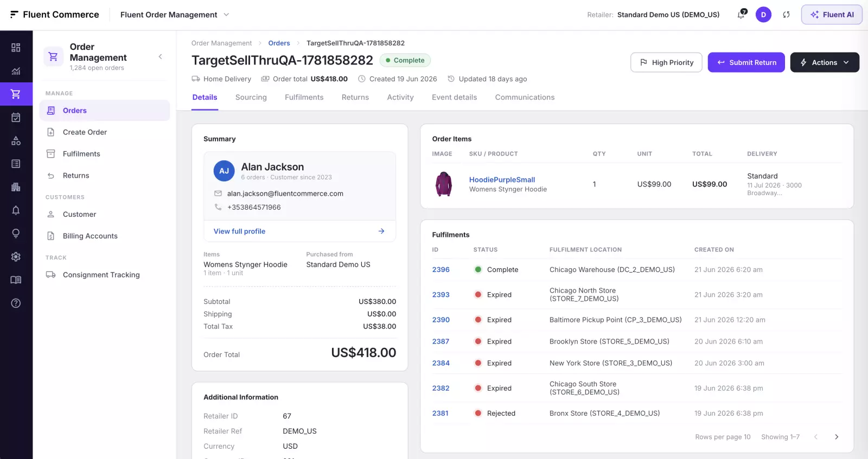Go to next page of fulfilments table

837,437
